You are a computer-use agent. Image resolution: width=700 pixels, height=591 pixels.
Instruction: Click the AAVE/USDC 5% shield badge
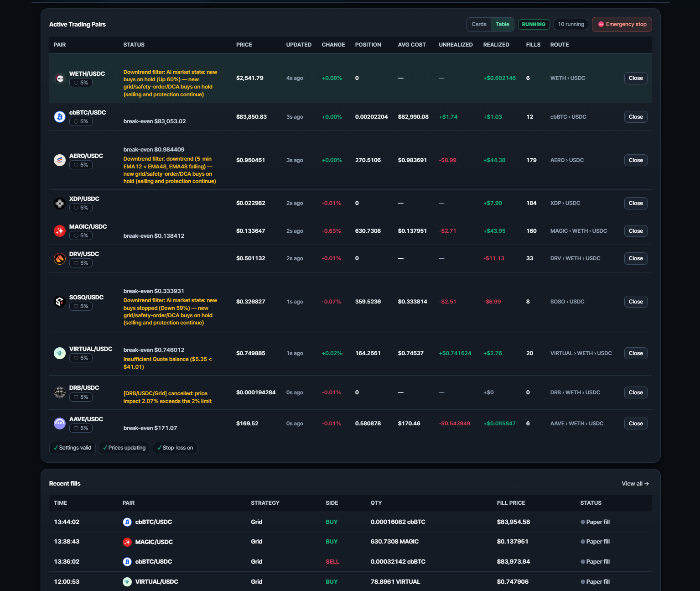(81, 428)
